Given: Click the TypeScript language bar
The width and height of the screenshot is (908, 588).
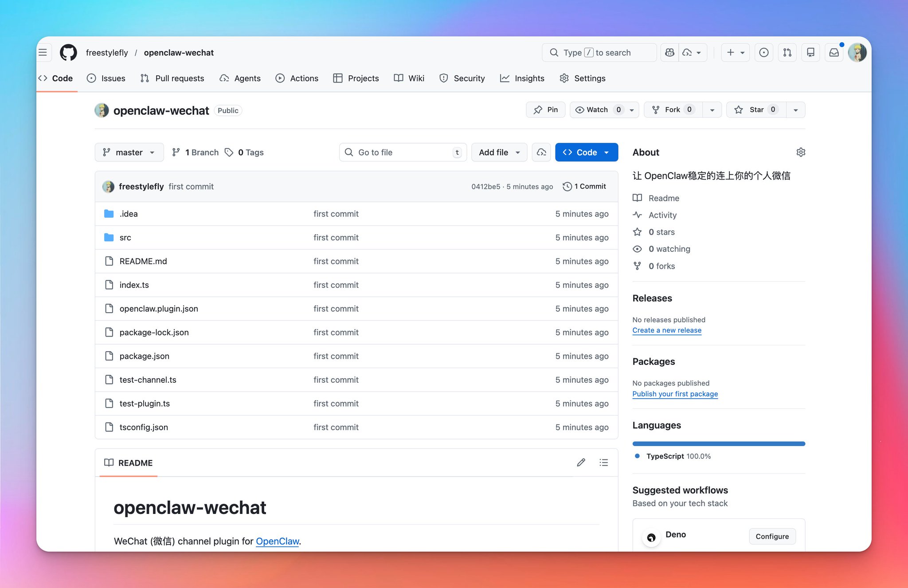Looking at the screenshot, I should coord(719,443).
